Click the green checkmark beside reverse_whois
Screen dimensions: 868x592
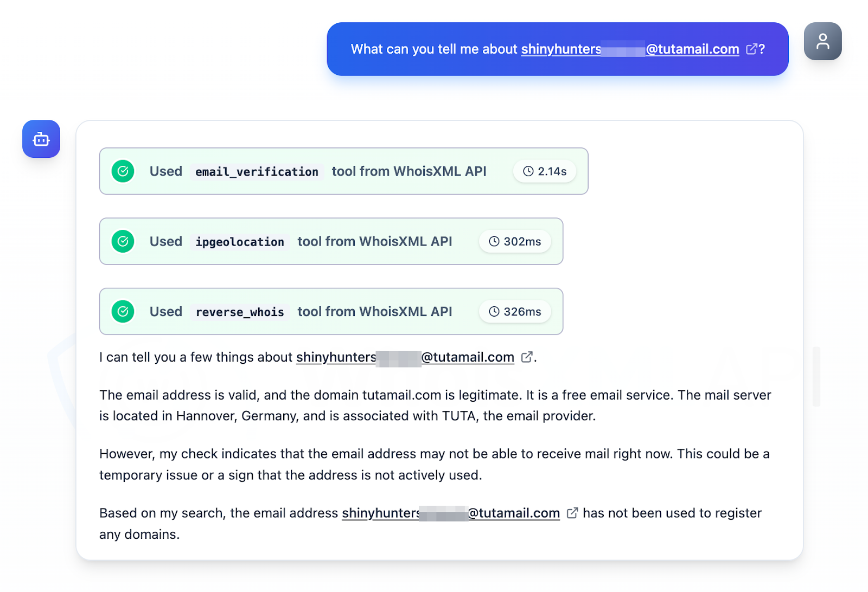click(x=123, y=312)
